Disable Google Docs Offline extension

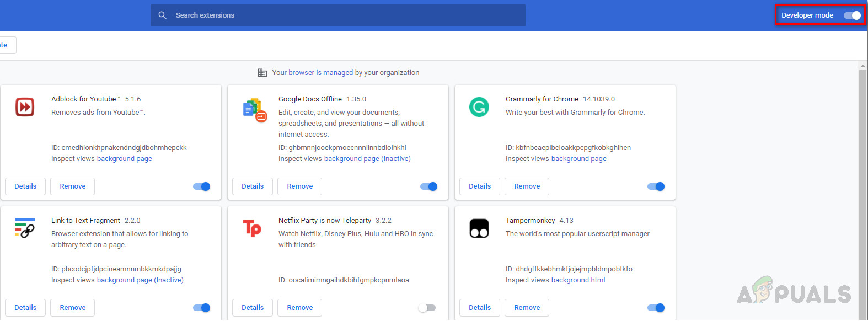429,186
